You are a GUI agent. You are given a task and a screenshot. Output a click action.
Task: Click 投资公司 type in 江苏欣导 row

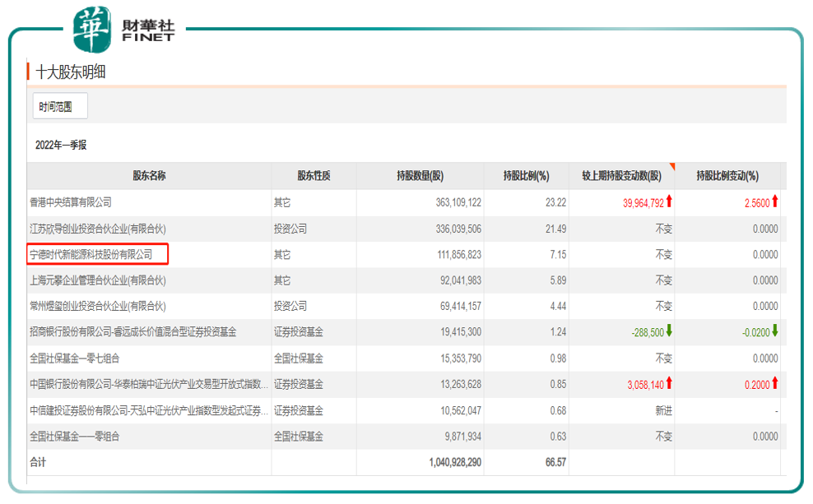point(290,229)
